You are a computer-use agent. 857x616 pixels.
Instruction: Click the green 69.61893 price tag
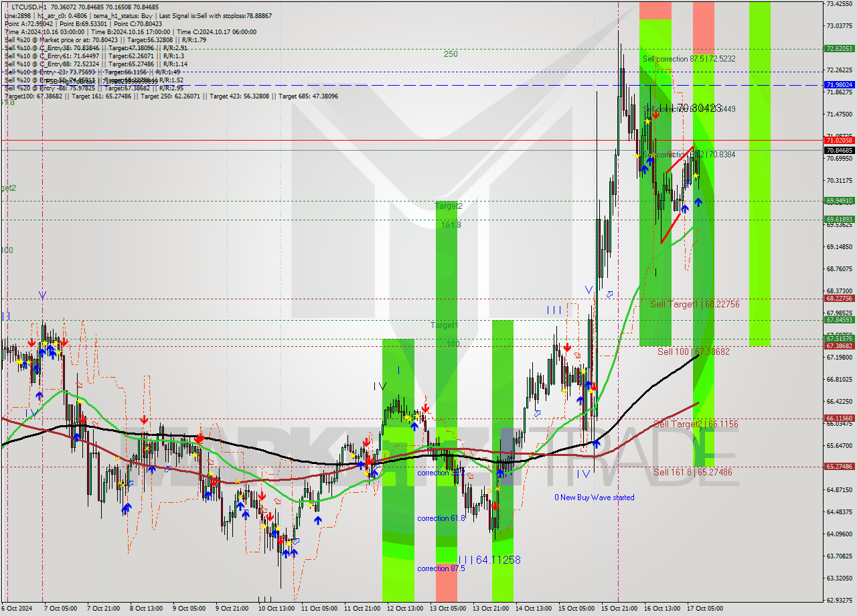click(x=840, y=219)
